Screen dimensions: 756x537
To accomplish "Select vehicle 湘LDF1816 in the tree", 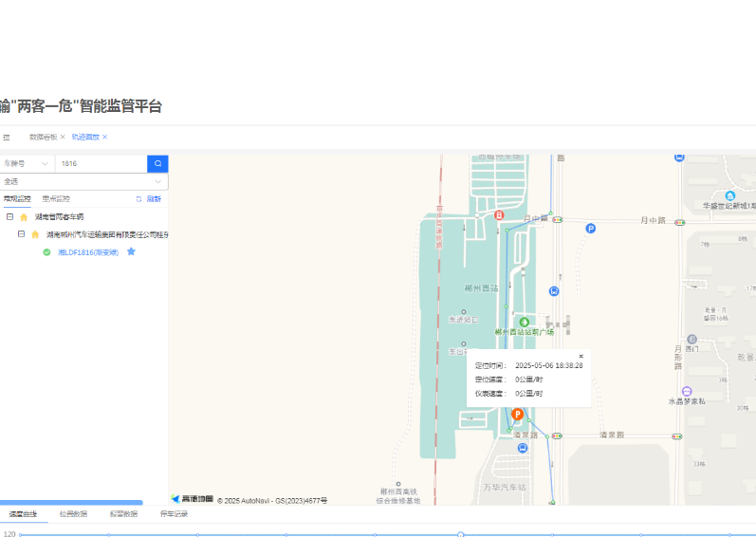I will click(x=87, y=252).
